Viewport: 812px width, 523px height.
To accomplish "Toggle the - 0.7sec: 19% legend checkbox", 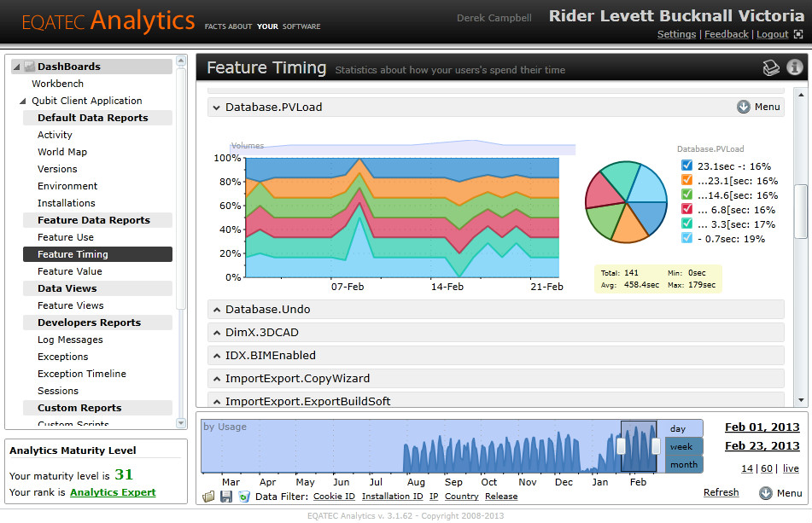I will [686, 238].
